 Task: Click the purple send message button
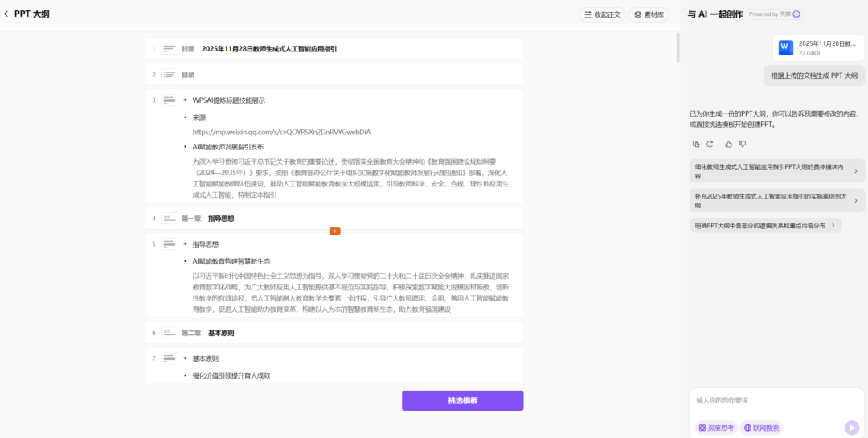click(x=851, y=428)
